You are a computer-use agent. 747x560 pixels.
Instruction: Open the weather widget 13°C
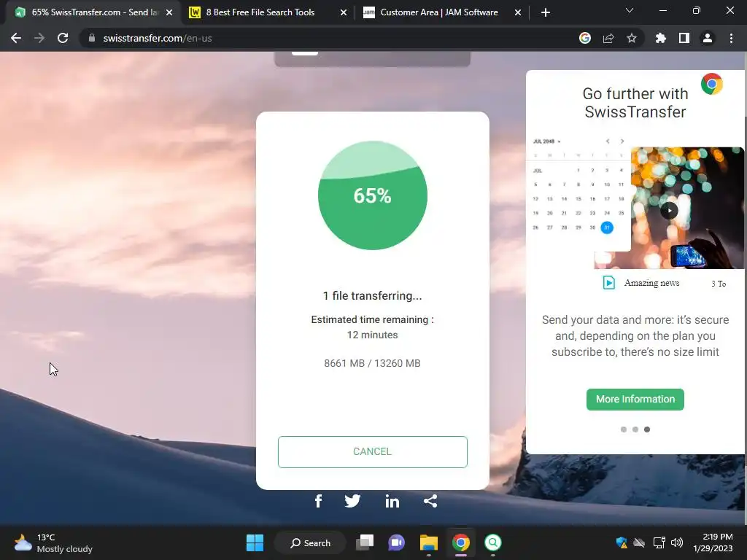[x=53, y=542]
